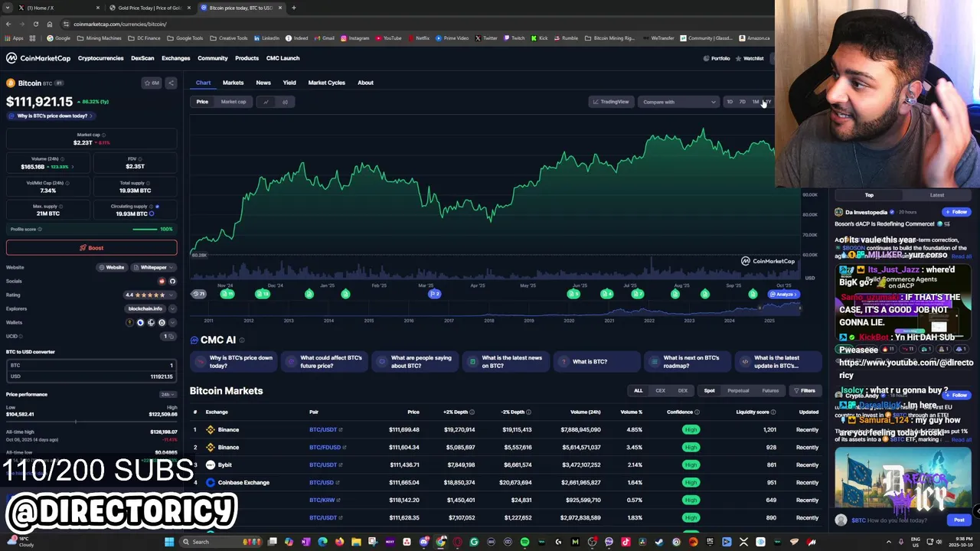Open new browser tab with plus

294,8
